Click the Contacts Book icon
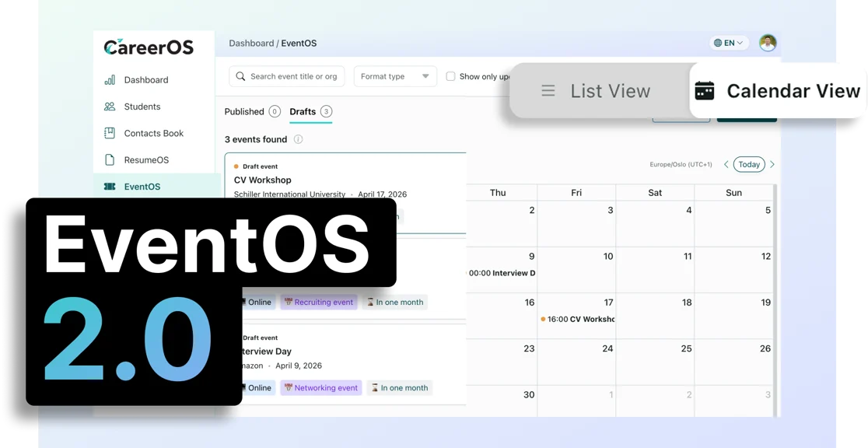This screenshot has height=448, width=868. [x=110, y=133]
